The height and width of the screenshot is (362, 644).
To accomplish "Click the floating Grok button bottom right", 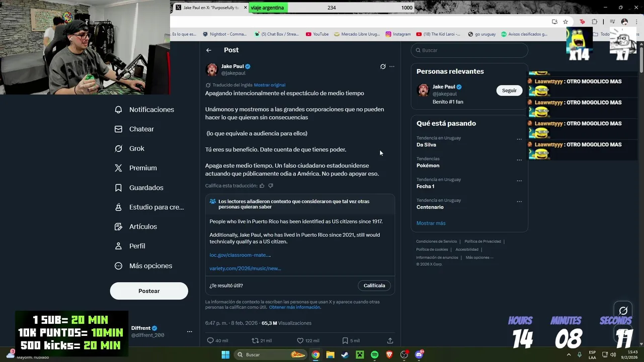I will pos(623,311).
